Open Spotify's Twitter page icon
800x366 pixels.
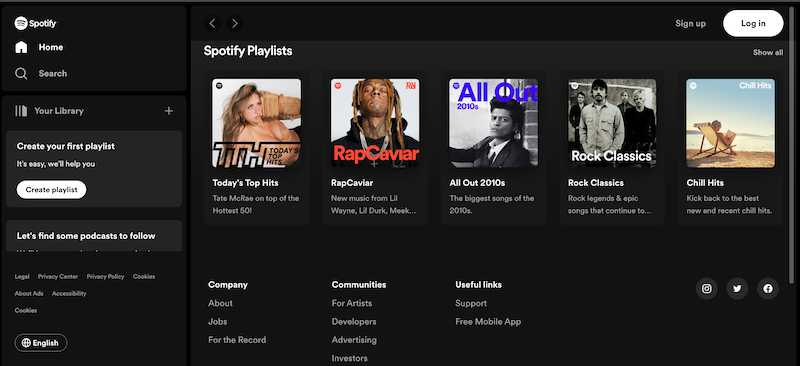737,288
